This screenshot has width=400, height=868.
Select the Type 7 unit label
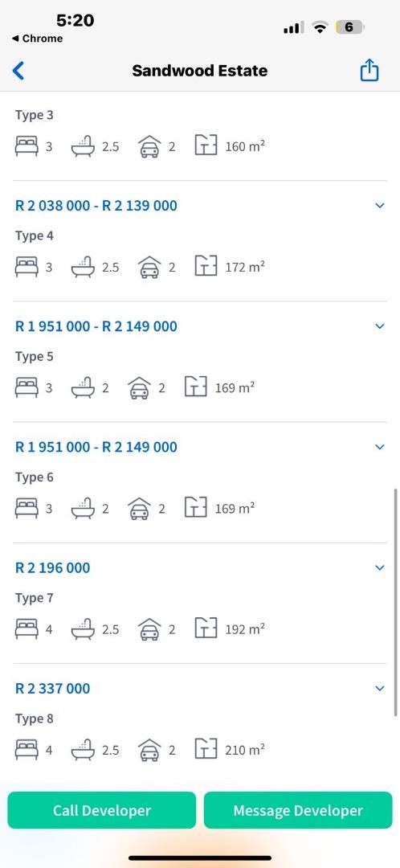pyautogui.click(x=35, y=599)
